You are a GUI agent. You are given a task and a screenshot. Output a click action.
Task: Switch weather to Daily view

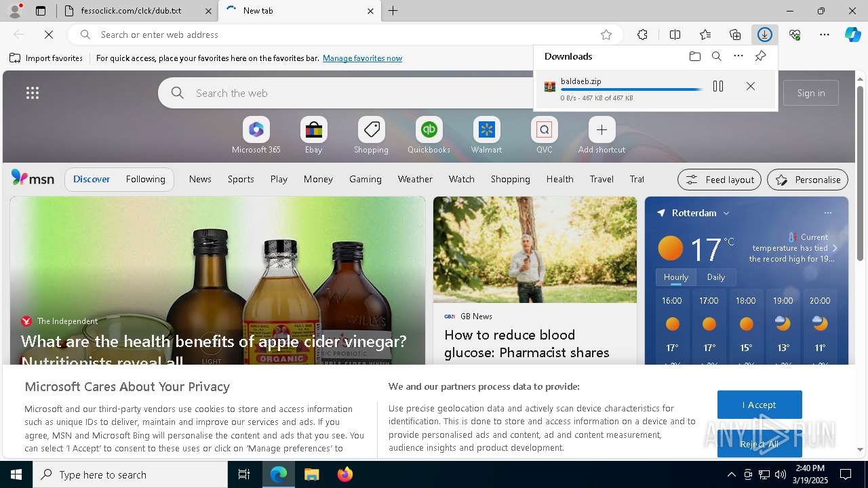pyautogui.click(x=716, y=277)
